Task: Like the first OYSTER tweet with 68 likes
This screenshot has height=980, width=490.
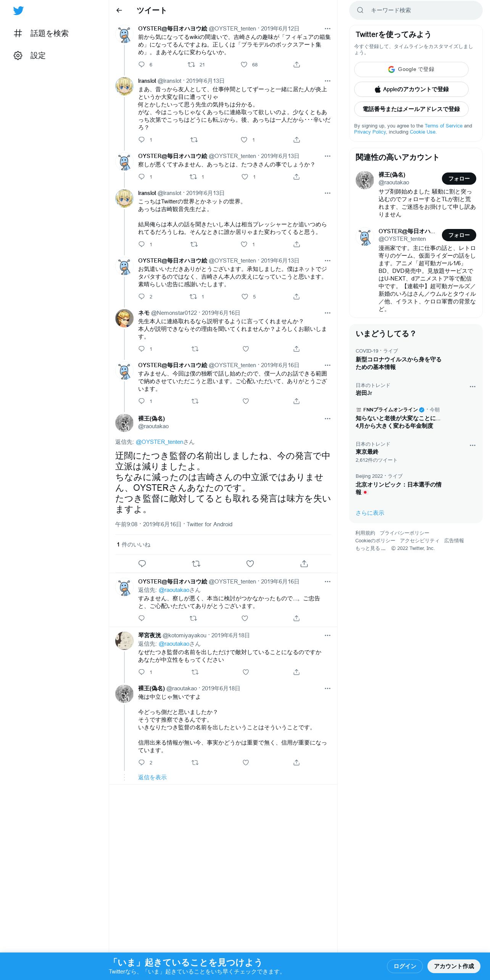Action: pos(244,64)
